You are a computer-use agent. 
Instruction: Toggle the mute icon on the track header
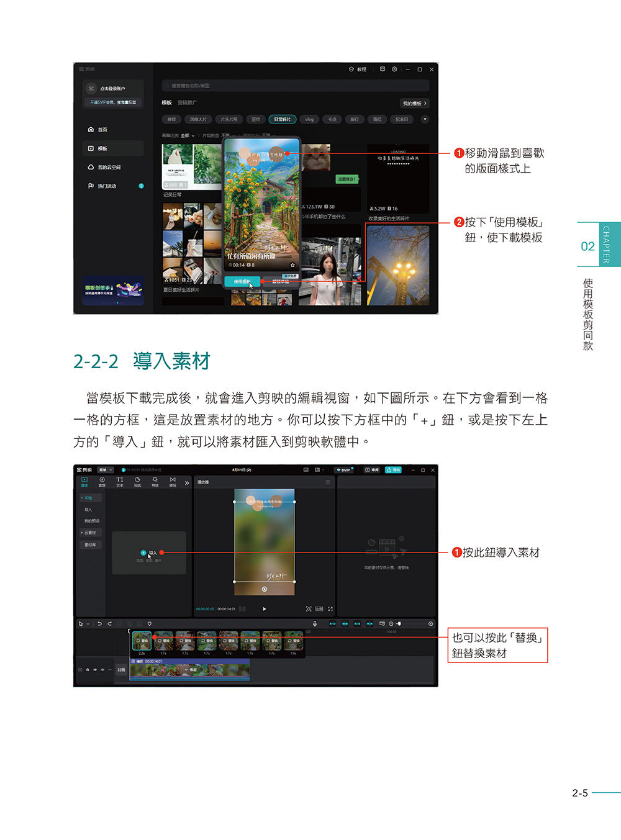(104, 669)
